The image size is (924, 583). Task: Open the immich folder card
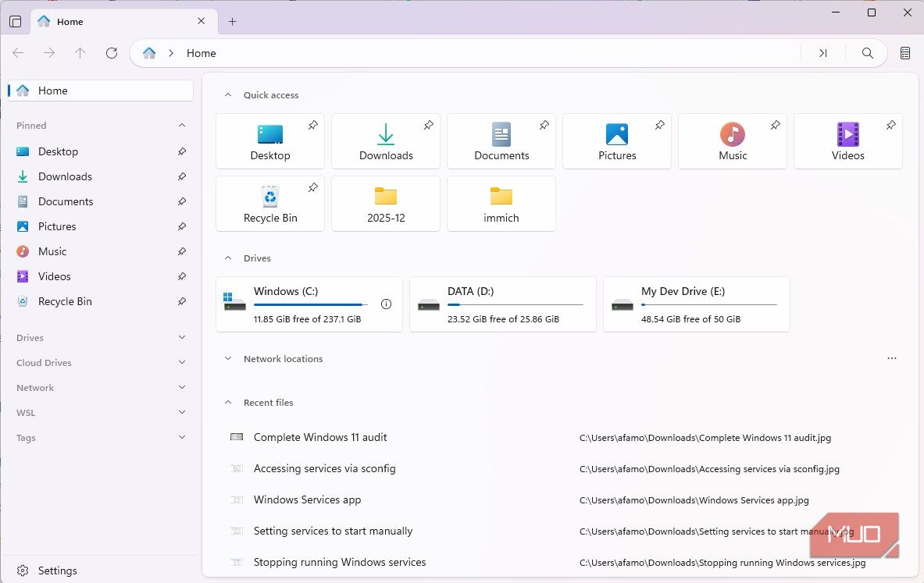[x=501, y=204]
